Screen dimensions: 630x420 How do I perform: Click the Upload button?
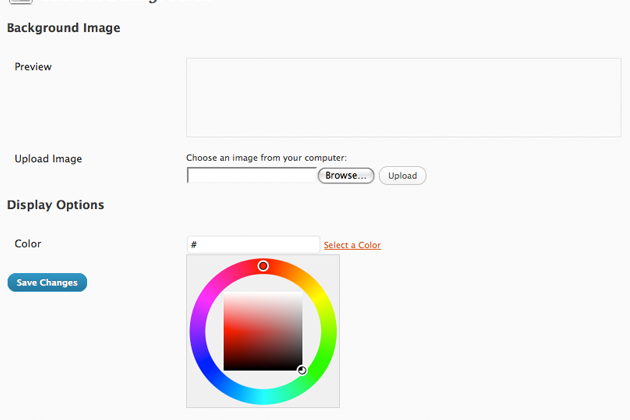point(402,176)
